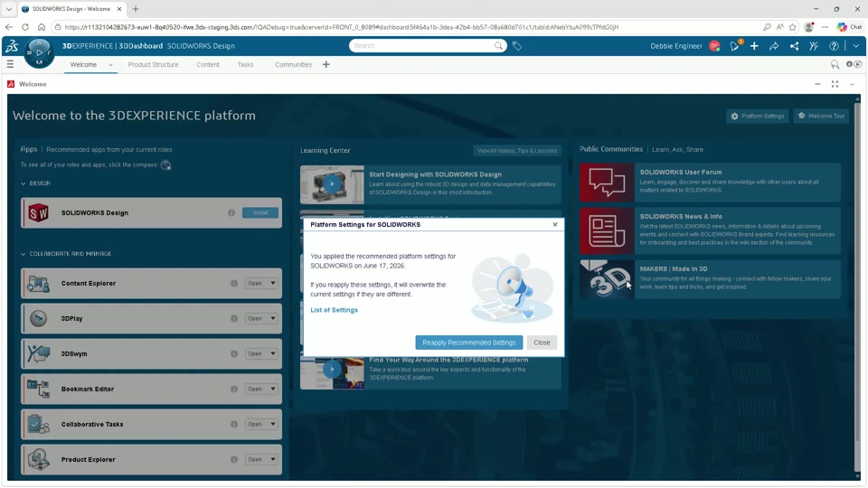Click the search magnifier icon
The image size is (868, 488).
[x=498, y=46]
